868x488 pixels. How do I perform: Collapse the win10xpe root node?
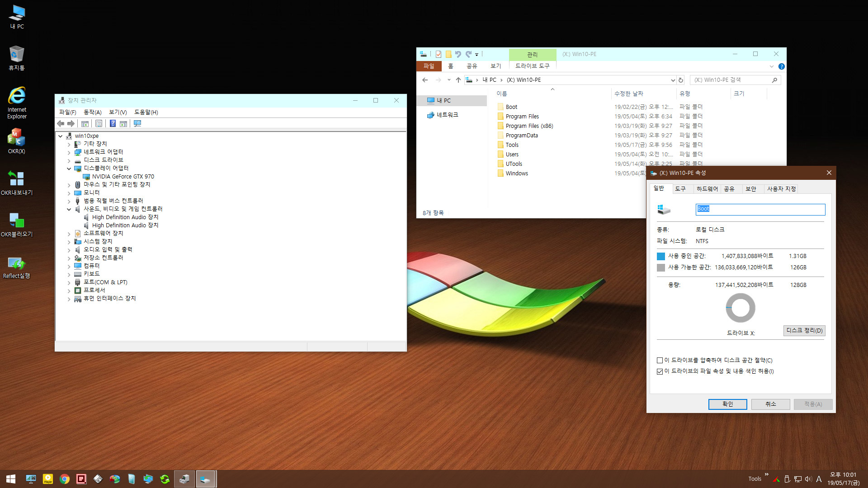click(61, 136)
